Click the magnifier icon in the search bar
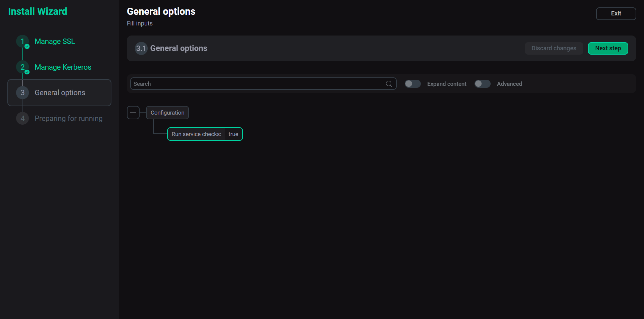Screen dimensions: 644x319 (x=389, y=84)
